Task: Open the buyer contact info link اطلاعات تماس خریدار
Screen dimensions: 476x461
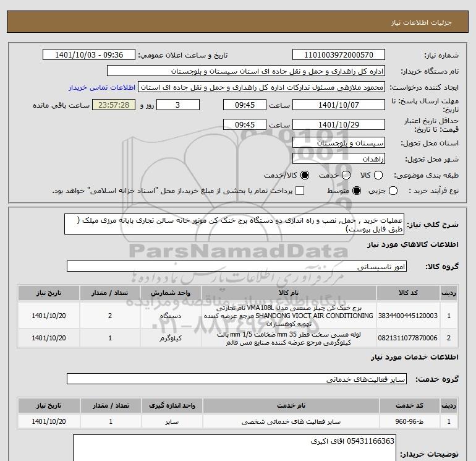Action: (102, 87)
